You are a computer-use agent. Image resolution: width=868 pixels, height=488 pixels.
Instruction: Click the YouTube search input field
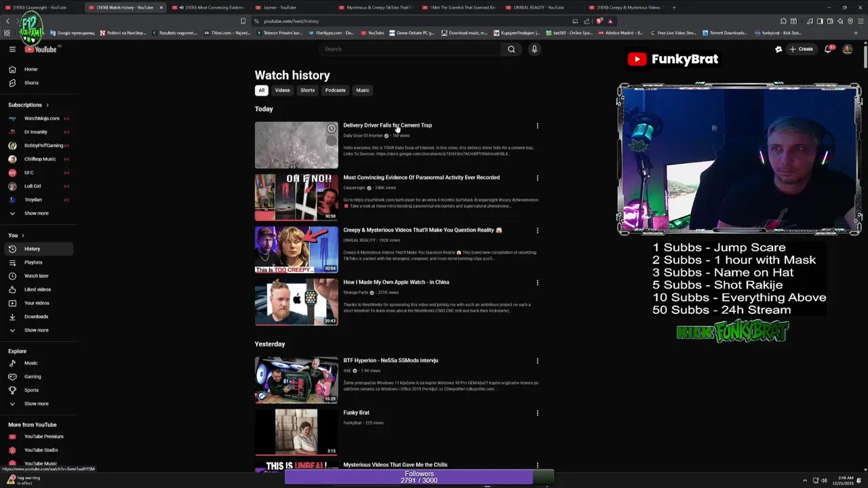[412, 49]
